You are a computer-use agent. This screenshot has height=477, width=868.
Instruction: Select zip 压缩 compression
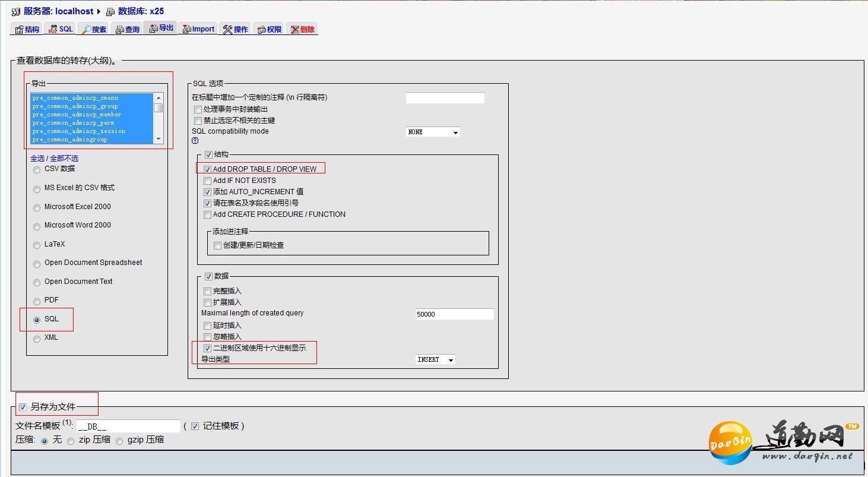[x=71, y=441]
